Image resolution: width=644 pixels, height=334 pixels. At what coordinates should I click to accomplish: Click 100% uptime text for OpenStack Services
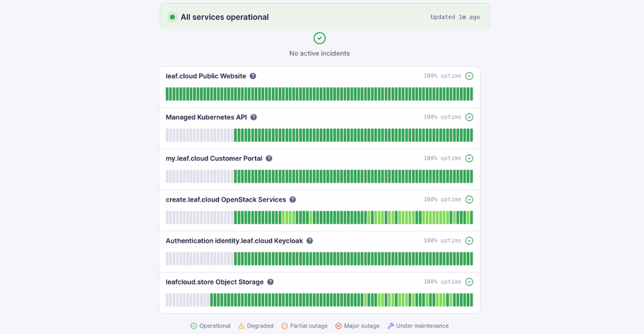(442, 199)
